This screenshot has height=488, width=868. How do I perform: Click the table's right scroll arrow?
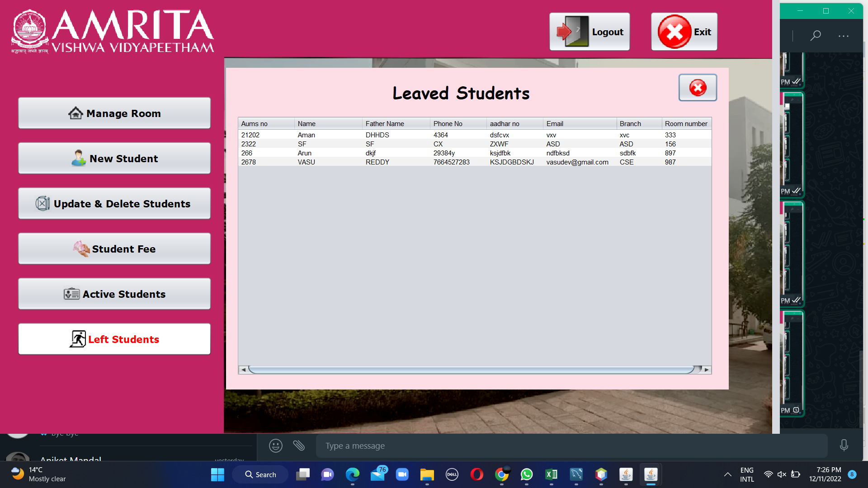707,370
